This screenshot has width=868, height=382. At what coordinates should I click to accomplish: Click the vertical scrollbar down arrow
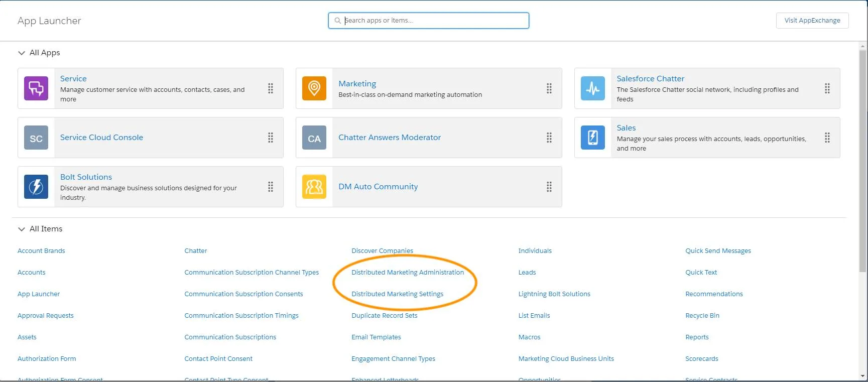click(x=863, y=376)
